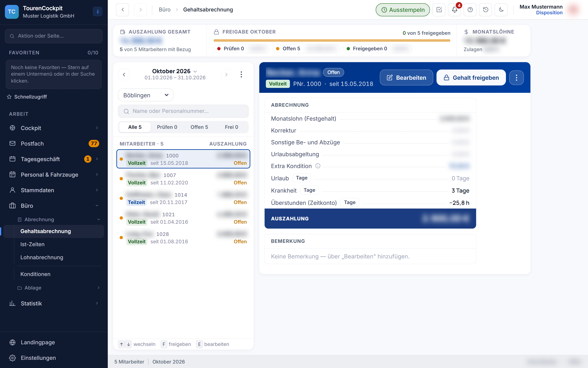Click the Ausstempeln button

coord(403,10)
